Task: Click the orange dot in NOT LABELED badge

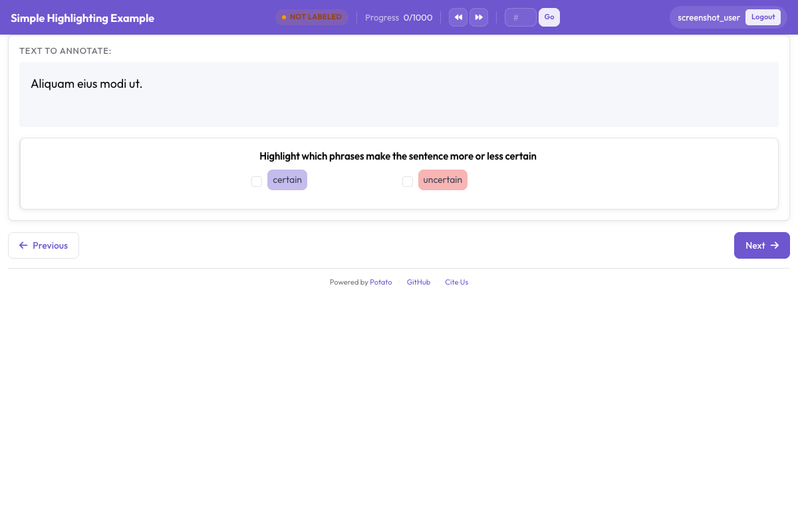Action: 283,17
